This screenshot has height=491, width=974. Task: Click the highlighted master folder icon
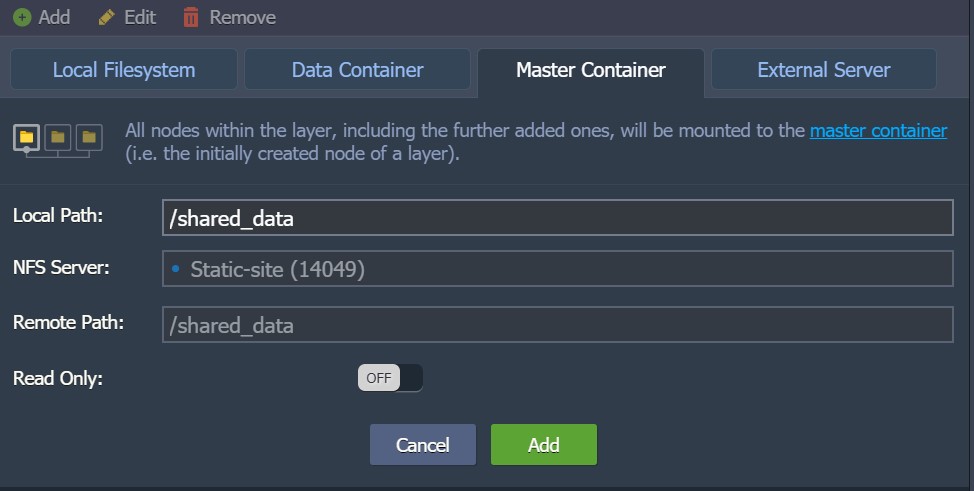click(26, 137)
